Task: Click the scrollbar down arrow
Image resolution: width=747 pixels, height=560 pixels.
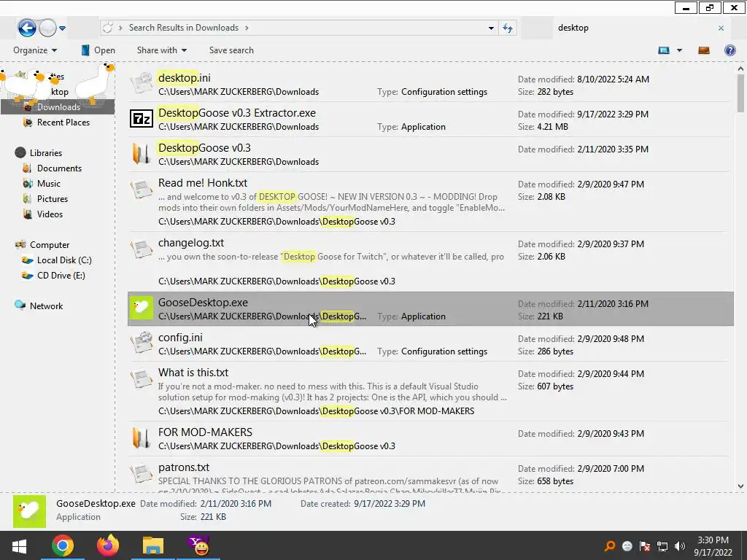Action: 740,486
